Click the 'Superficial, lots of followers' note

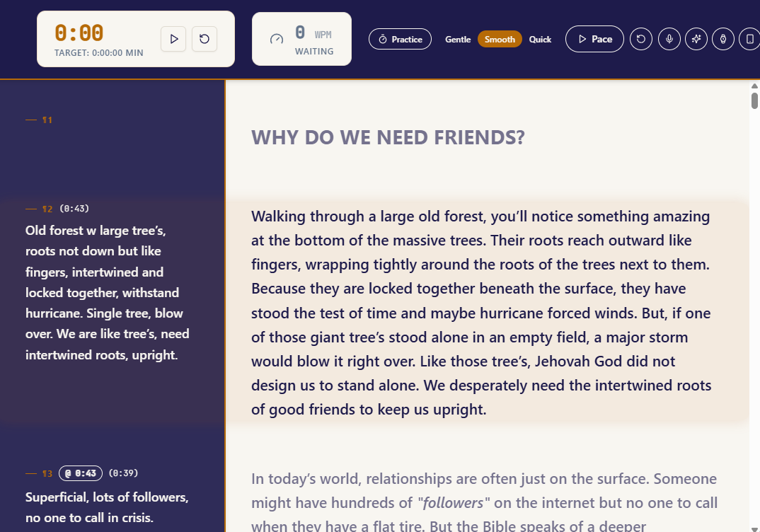point(107,507)
